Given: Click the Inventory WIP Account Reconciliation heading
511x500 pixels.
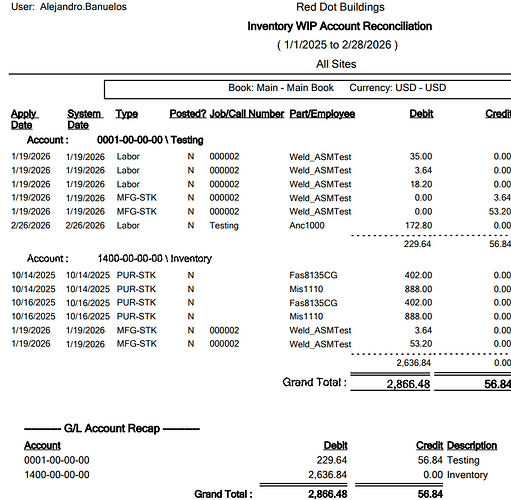Looking at the screenshot, I should tap(340, 26).
